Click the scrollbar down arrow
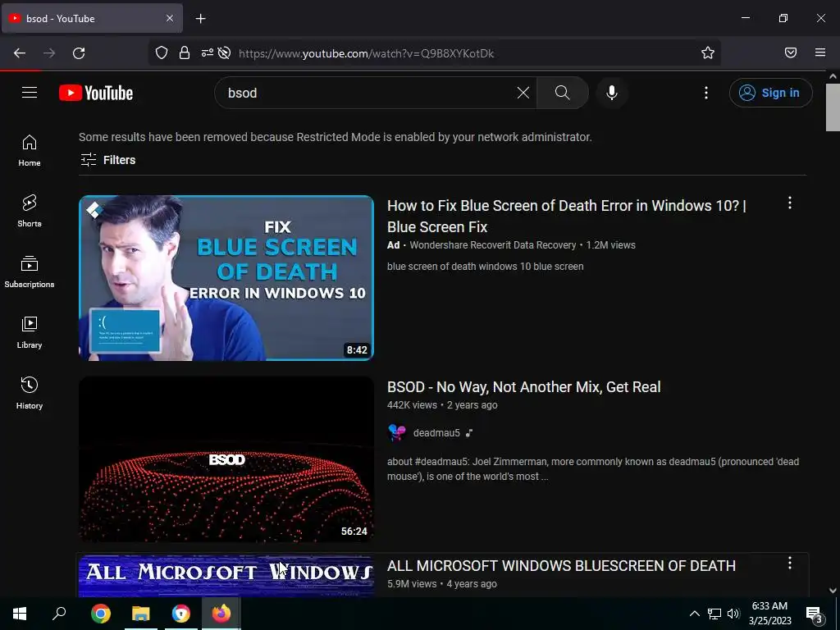Image resolution: width=840 pixels, height=630 pixels. coord(833,591)
